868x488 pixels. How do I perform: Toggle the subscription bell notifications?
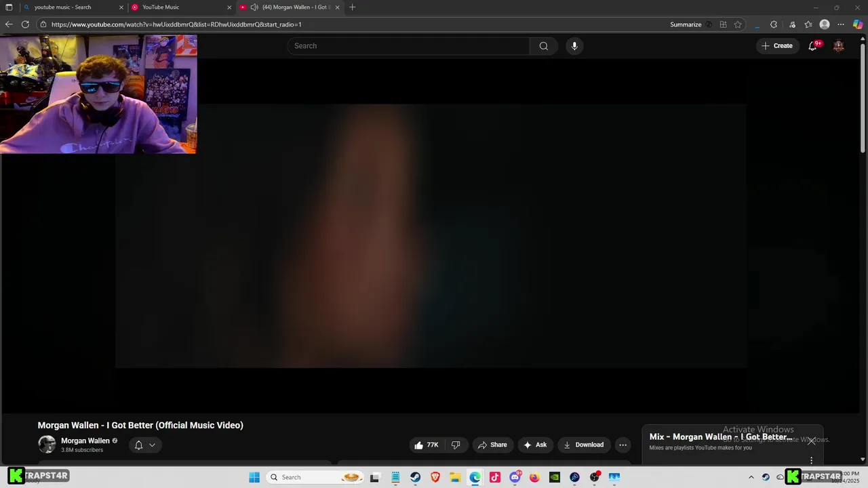pyautogui.click(x=138, y=445)
